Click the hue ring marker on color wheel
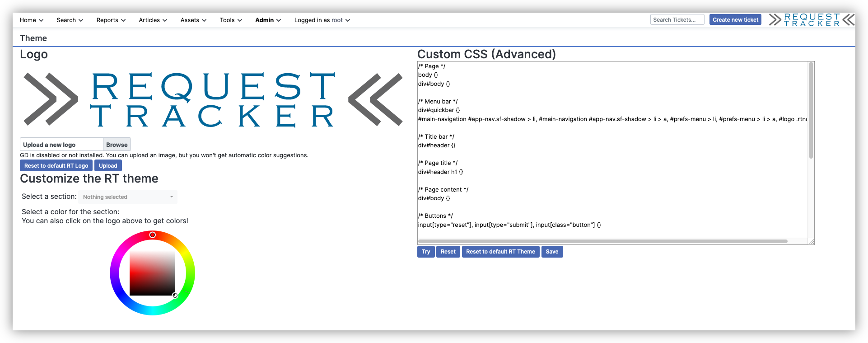 pos(153,235)
